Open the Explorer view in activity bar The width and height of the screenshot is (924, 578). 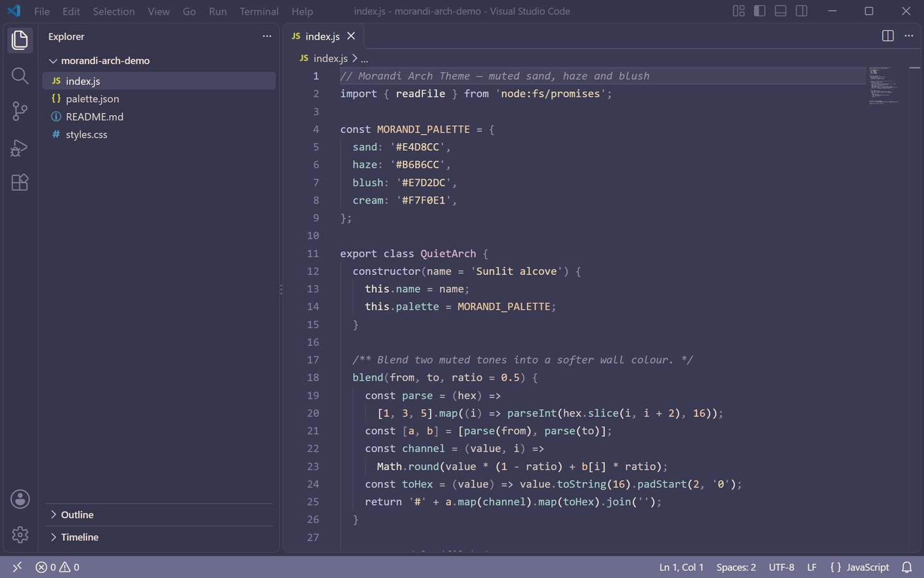[x=20, y=40]
